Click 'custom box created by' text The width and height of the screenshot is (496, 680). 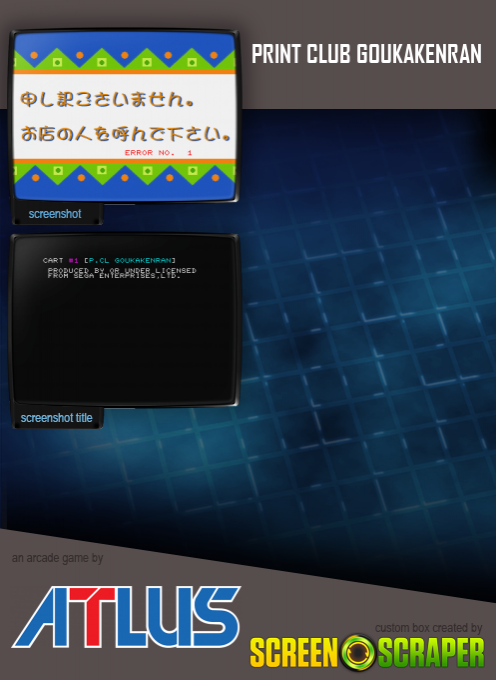coord(428,628)
